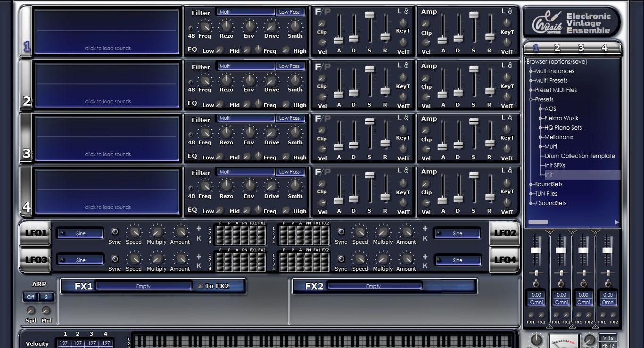Open the layer 4 filter Low Pass dropdown

pos(289,172)
